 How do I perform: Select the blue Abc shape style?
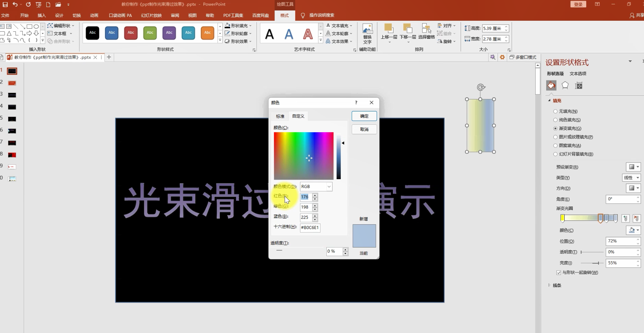[x=112, y=33]
